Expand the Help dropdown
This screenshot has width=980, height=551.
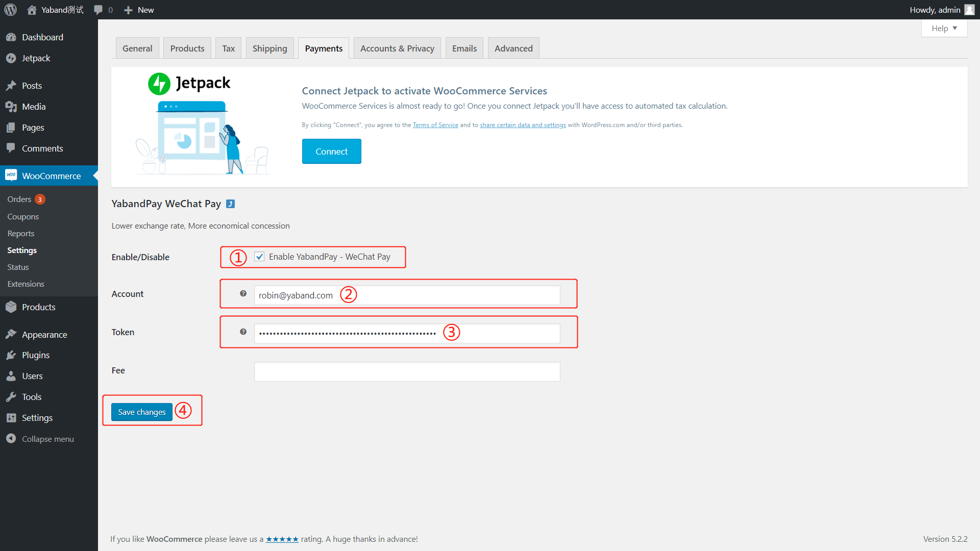point(944,29)
